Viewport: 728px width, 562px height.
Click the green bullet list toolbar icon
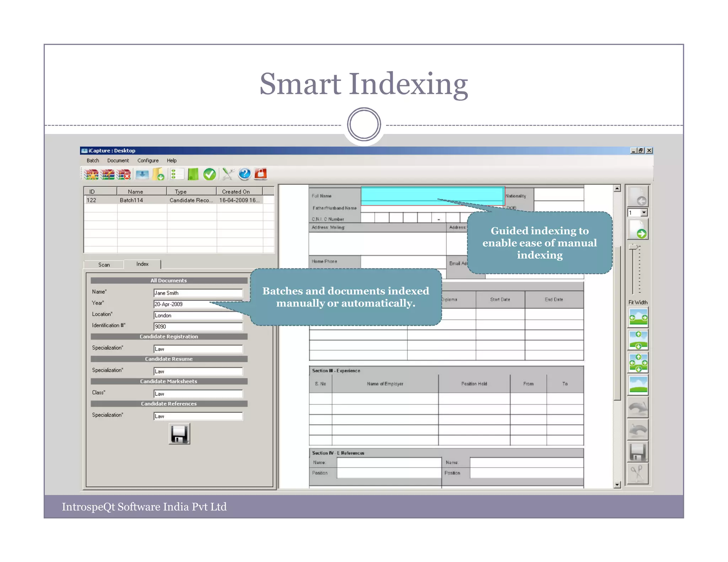point(177,174)
